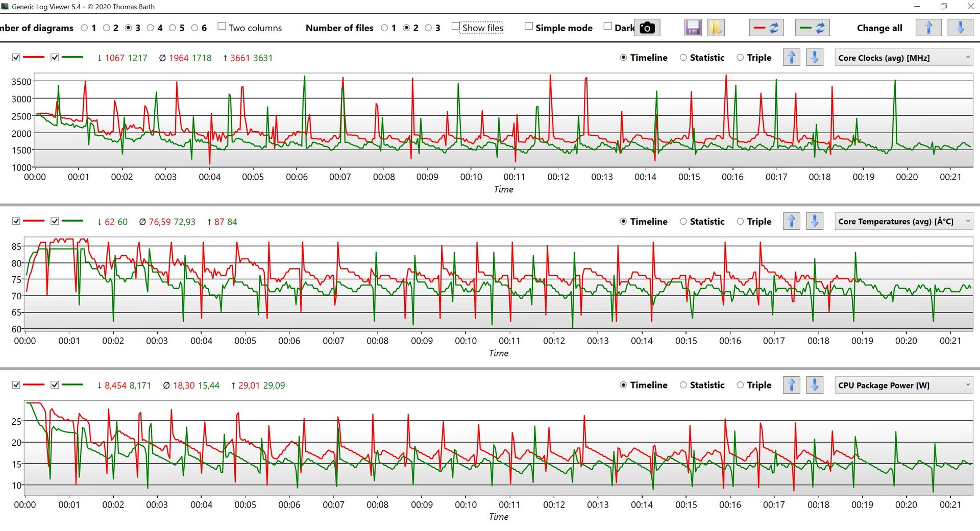The image size is (980, 531).
Task: Select 4 diagrams radio button
Action: pyautogui.click(x=151, y=28)
